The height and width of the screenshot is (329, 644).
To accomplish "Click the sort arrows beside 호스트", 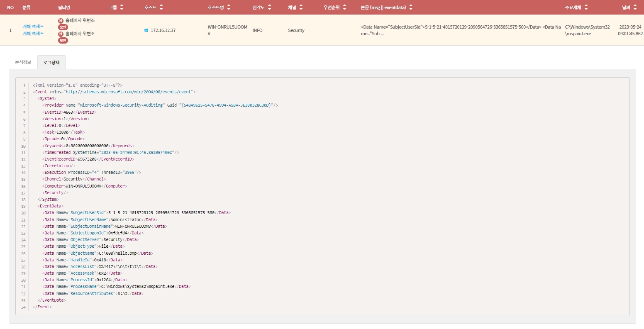I will tap(161, 7).
